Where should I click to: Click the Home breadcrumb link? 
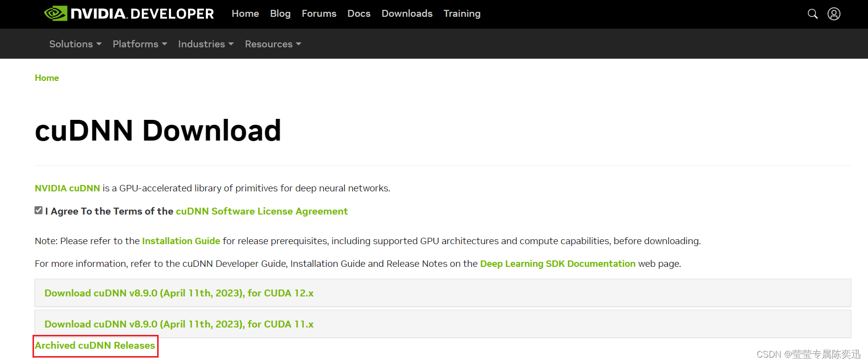click(x=47, y=78)
